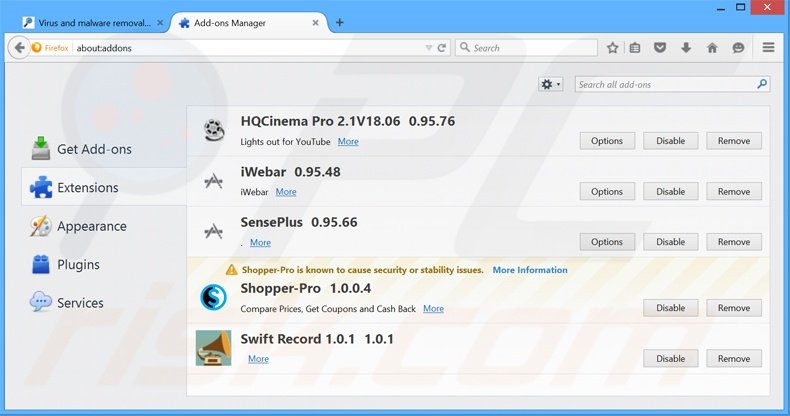Remove the SensePlus extension
The width and height of the screenshot is (790, 416).
click(x=734, y=242)
